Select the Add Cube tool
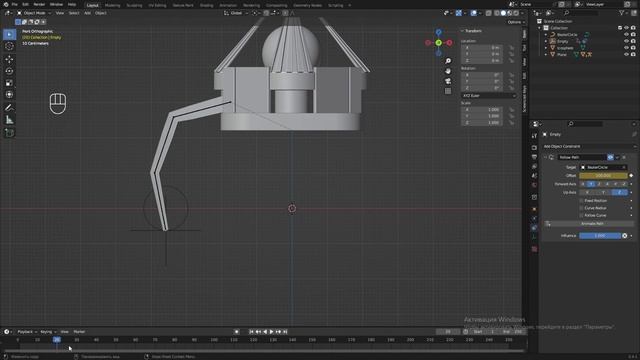Screen dimensions: 640x360 pos(9,133)
